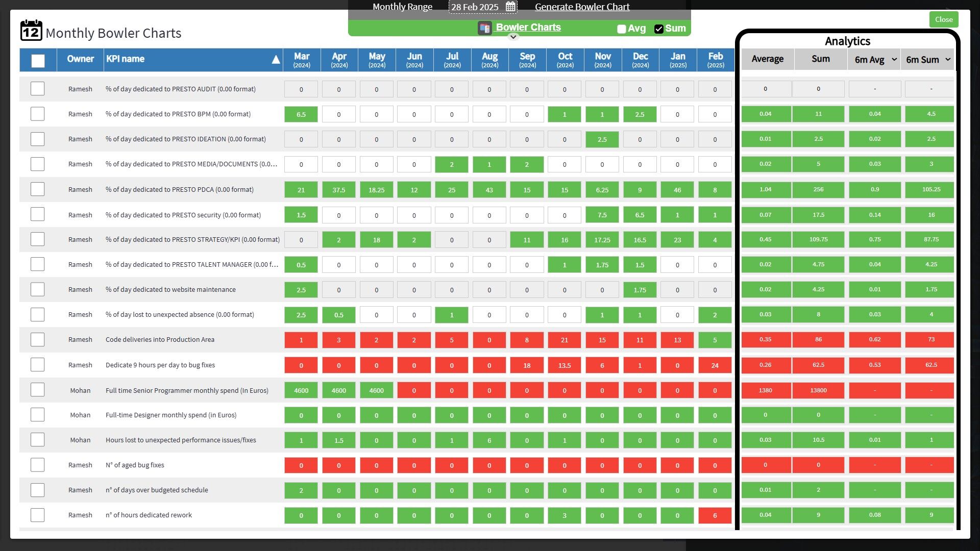The image size is (980, 551).
Task: Toggle the select-all checkbox in the table header
Action: pyautogui.click(x=37, y=60)
